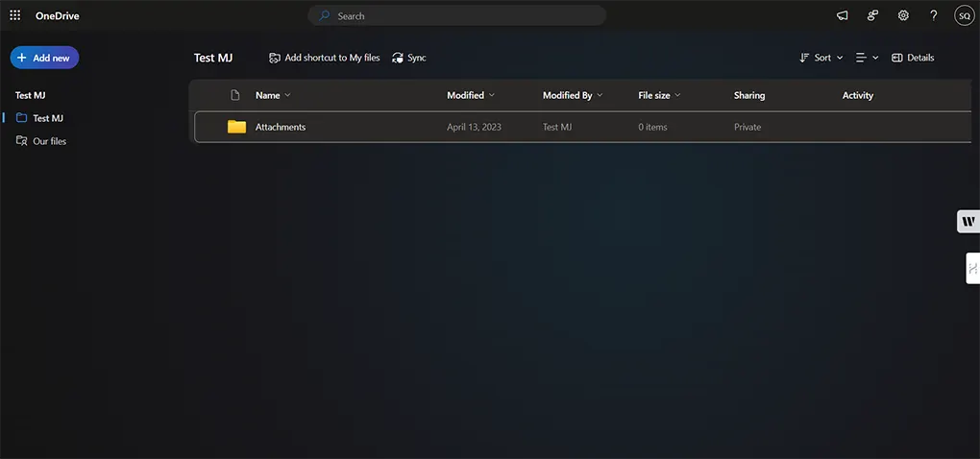This screenshot has height=459, width=980.
Task: Open the Sort dropdown
Action: (821, 58)
